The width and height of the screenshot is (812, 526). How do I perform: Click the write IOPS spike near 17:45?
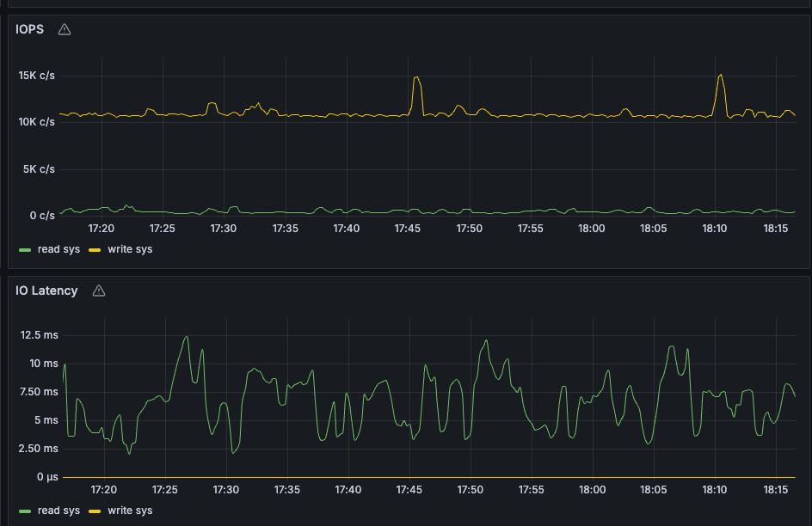416,78
